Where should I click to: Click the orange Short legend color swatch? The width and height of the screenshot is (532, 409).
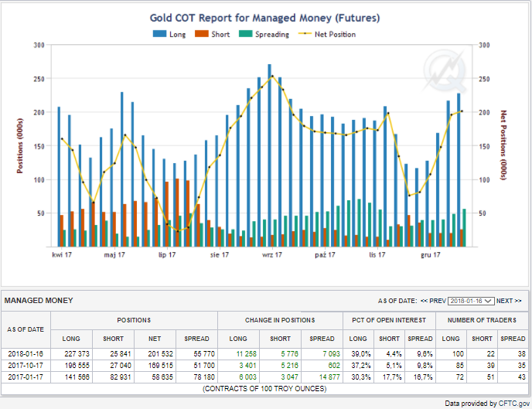click(x=202, y=34)
